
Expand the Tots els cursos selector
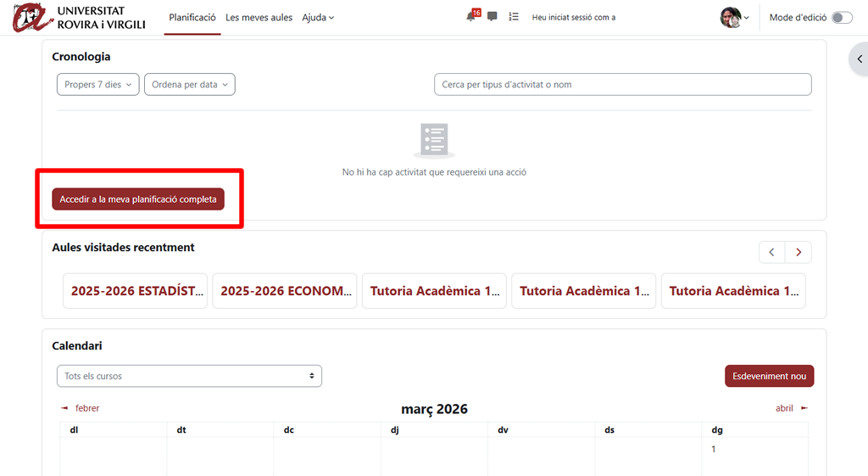(189, 376)
